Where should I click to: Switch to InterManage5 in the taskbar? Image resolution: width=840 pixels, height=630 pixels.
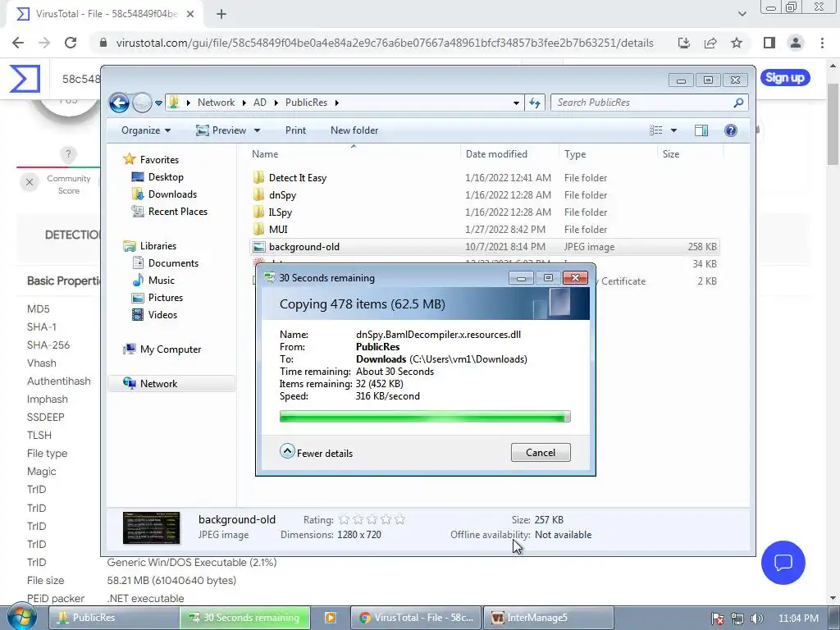[549, 618]
